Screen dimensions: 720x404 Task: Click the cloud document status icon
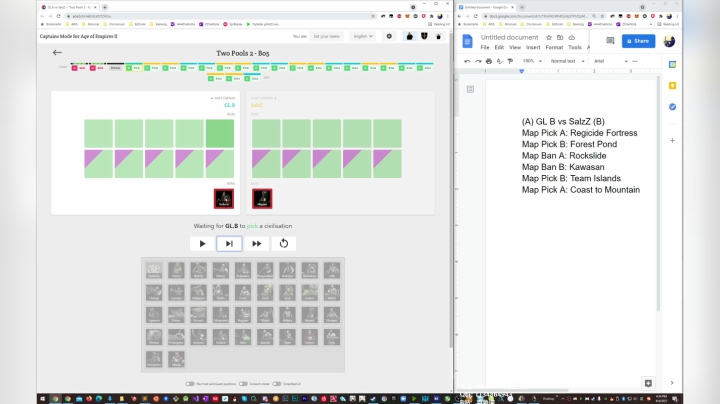572,38
